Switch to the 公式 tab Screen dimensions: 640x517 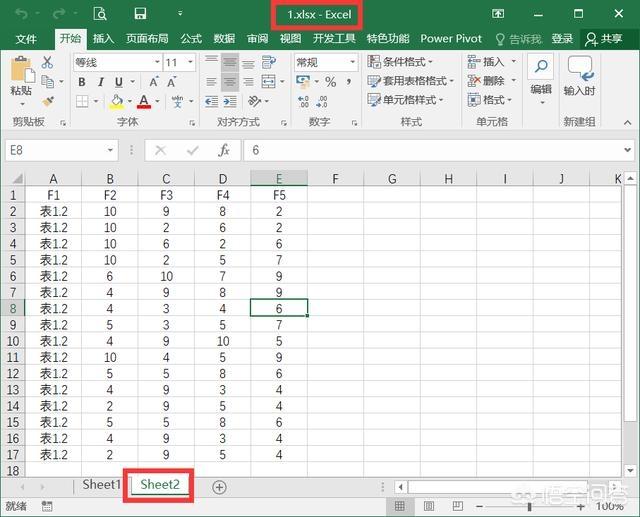click(191, 39)
